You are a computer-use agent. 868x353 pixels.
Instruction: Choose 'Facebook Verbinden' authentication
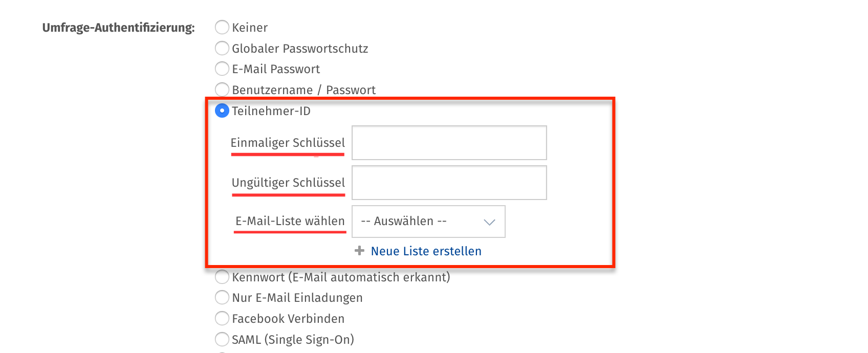222,318
